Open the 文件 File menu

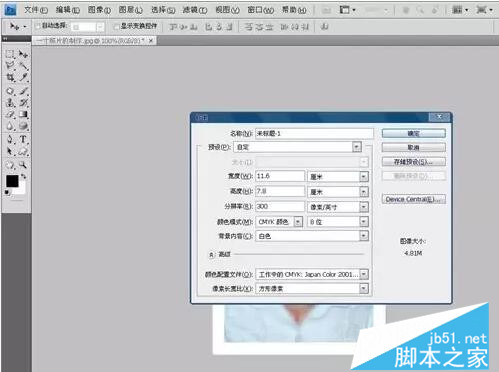coord(36,10)
